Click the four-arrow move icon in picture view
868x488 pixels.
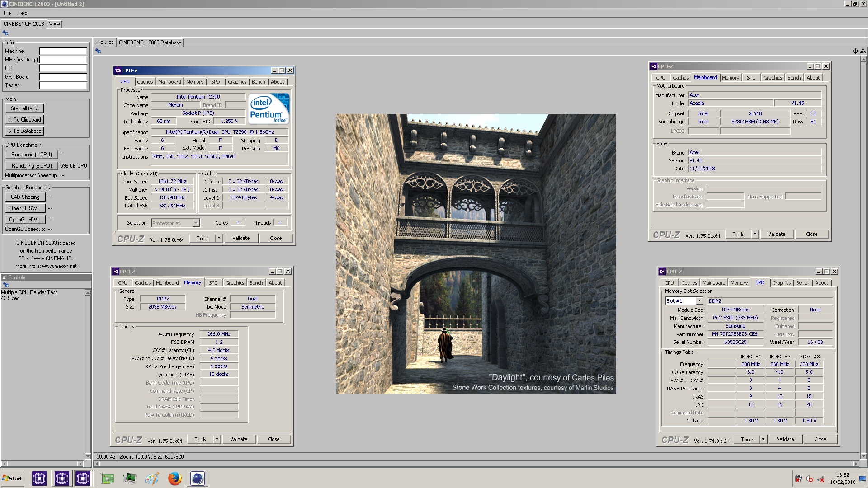pos(855,51)
